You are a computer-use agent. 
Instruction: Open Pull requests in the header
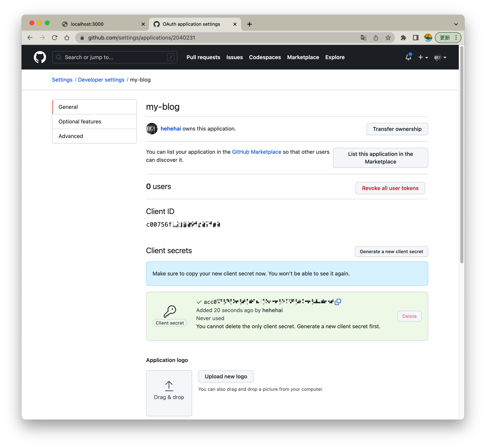(203, 57)
